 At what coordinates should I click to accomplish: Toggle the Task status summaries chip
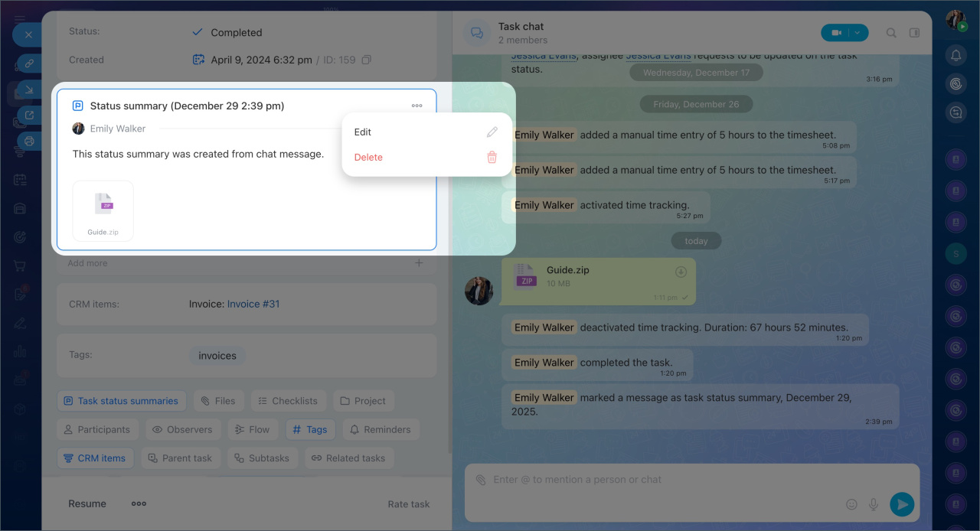[121, 400]
